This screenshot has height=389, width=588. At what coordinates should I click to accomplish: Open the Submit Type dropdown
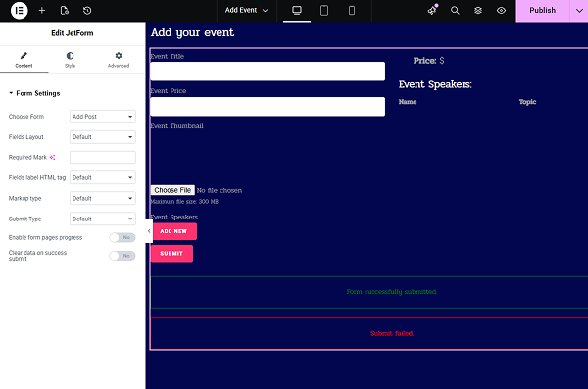[x=102, y=219]
